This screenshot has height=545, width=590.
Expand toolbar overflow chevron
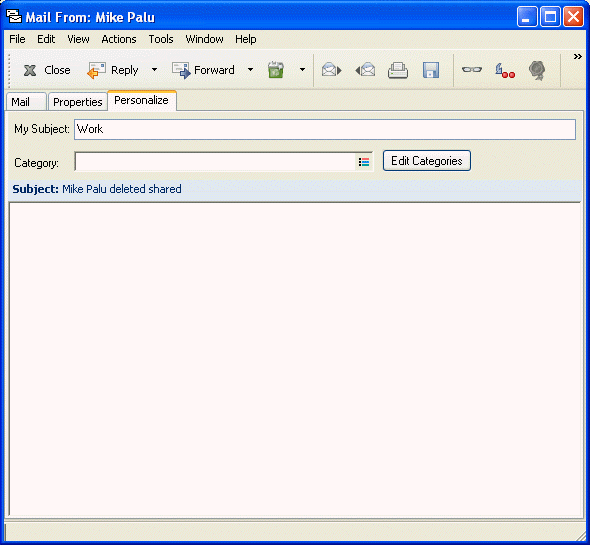(x=578, y=56)
